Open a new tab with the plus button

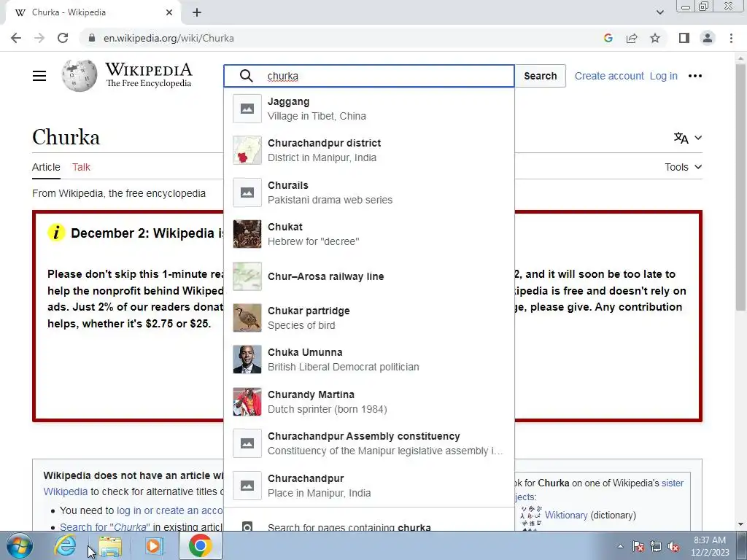pyautogui.click(x=197, y=12)
